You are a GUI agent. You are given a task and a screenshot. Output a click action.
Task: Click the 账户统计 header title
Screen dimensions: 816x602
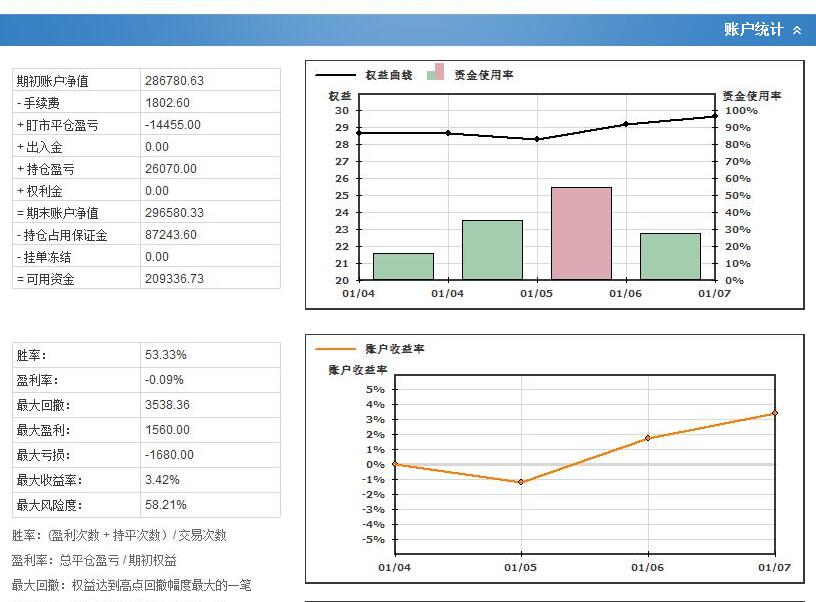point(753,30)
